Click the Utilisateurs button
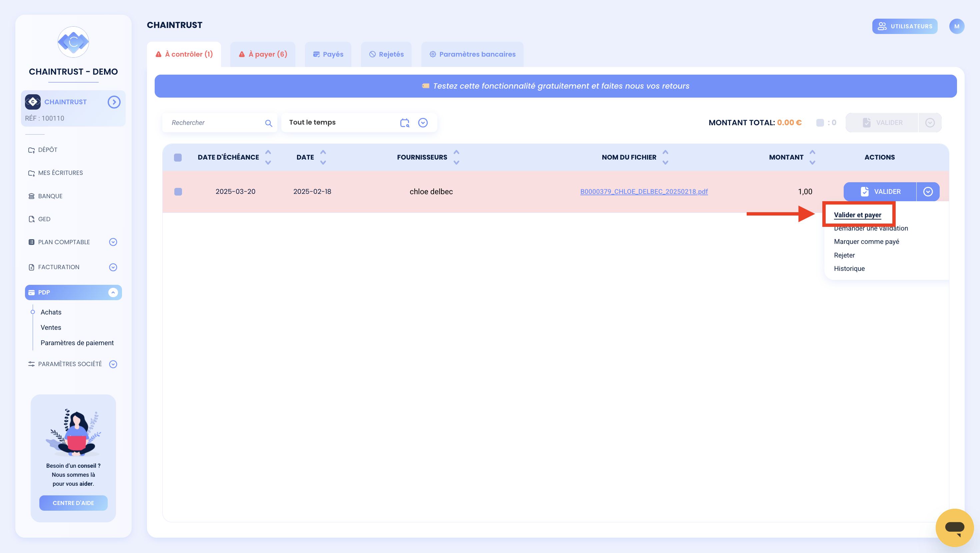The height and width of the screenshot is (553, 980). click(905, 26)
